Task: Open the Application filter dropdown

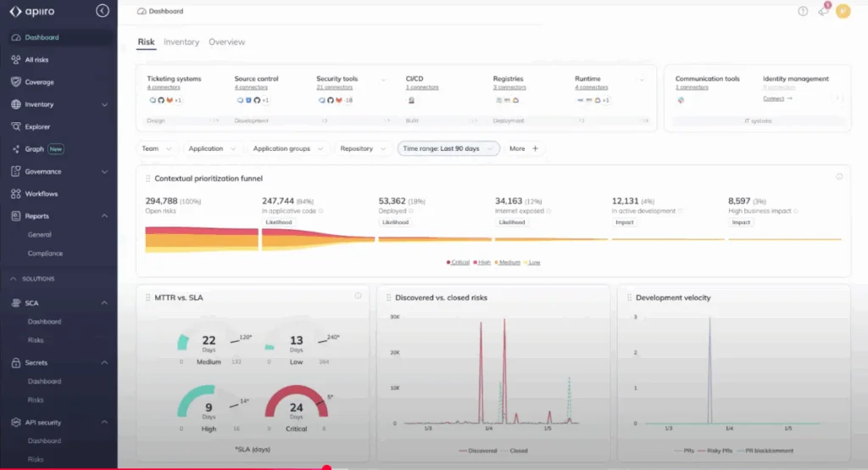Action: click(x=212, y=148)
